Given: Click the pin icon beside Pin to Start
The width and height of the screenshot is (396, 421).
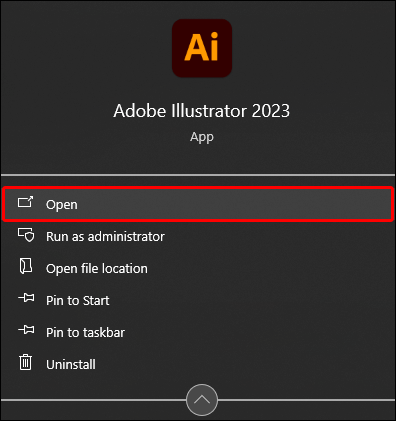Looking at the screenshot, I should click(x=26, y=298).
